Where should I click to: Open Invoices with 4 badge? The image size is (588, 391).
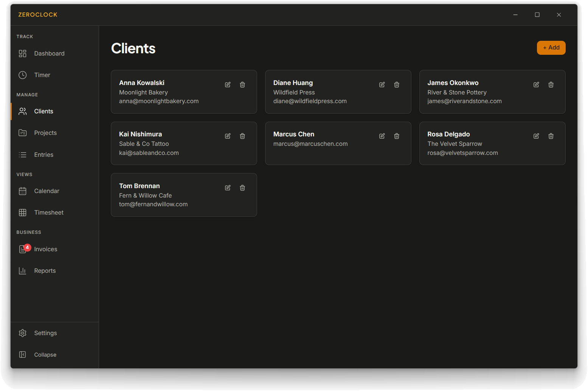45,249
